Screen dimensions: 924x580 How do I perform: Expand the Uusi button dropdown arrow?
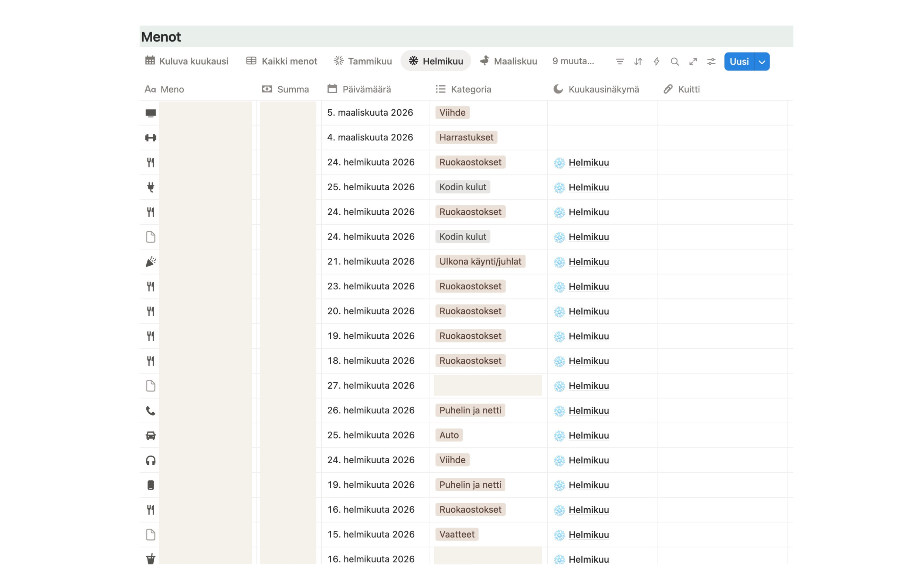(x=762, y=61)
